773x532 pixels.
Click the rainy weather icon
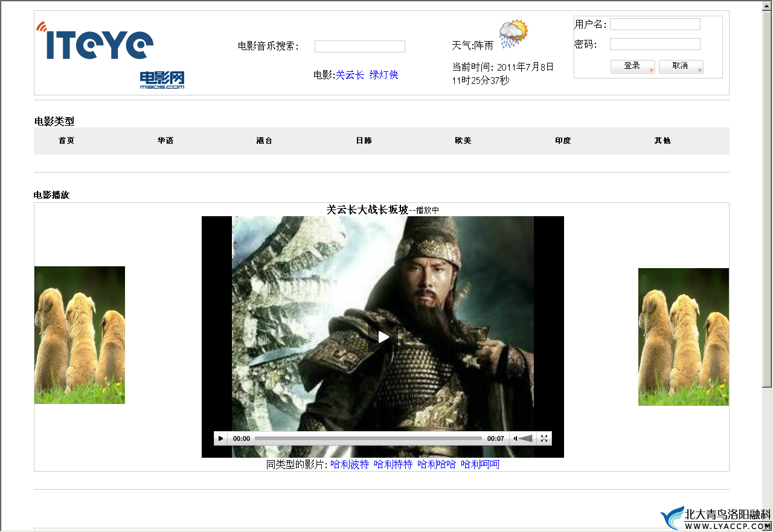[513, 34]
